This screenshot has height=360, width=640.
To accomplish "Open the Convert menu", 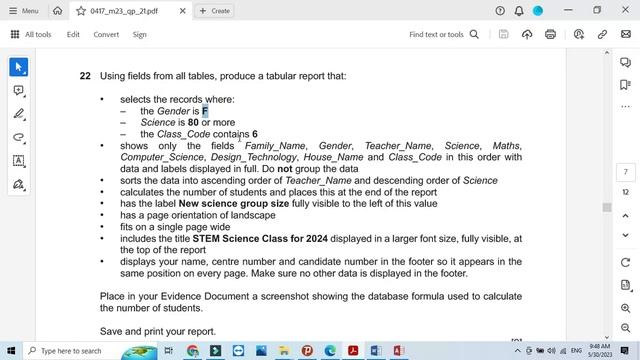I will click(x=106, y=35).
